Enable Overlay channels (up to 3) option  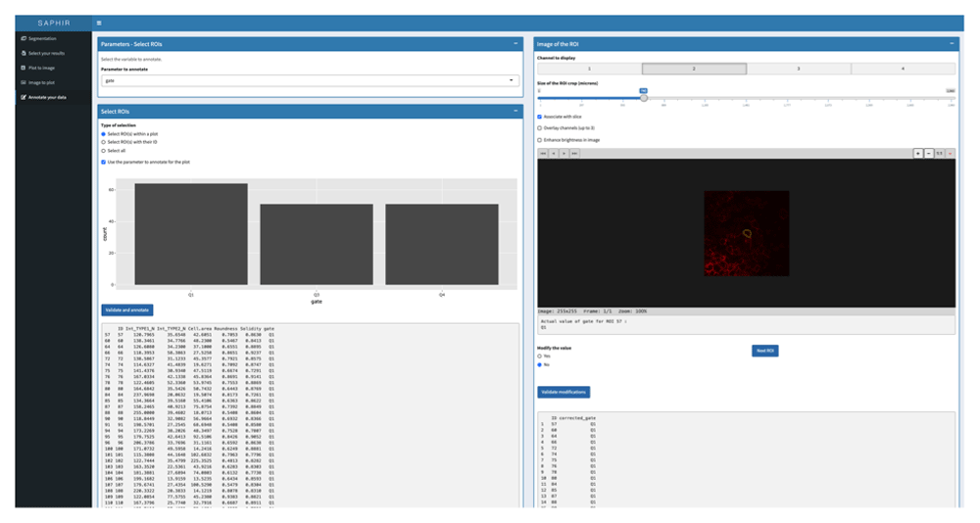click(540, 127)
